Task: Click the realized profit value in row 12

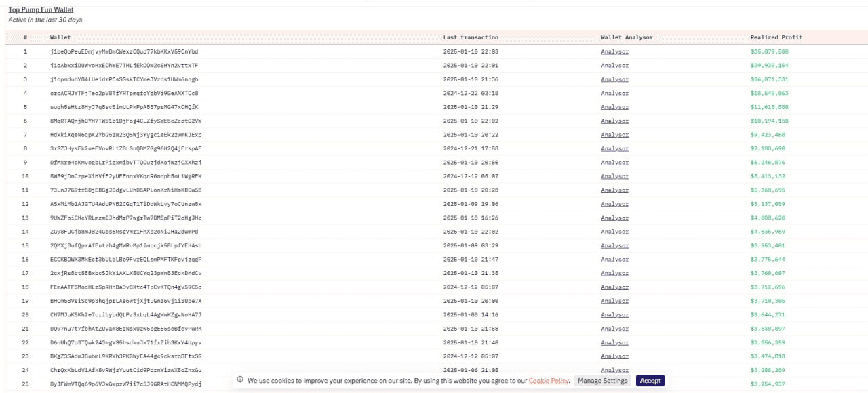Action: click(x=768, y=204)
